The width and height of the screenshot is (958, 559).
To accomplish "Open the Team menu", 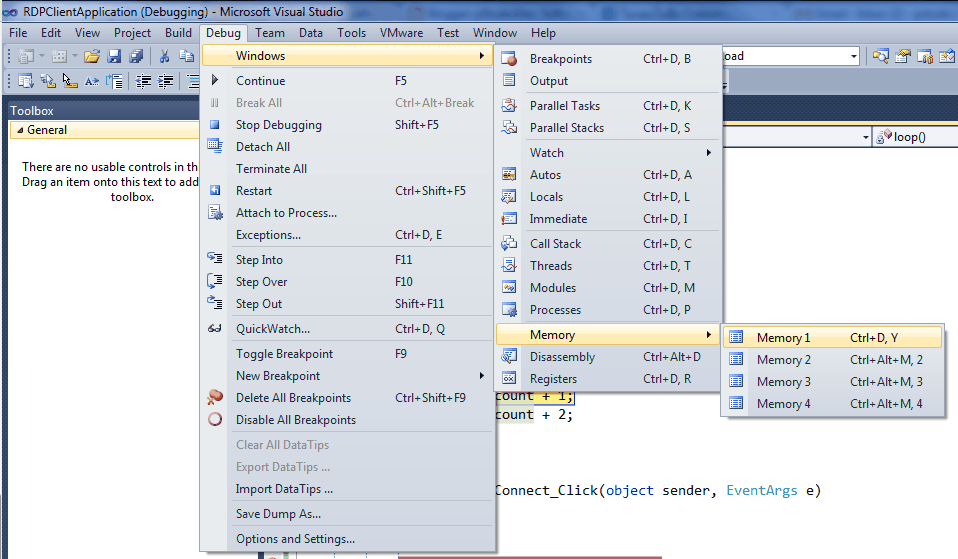I will (270, 33).
